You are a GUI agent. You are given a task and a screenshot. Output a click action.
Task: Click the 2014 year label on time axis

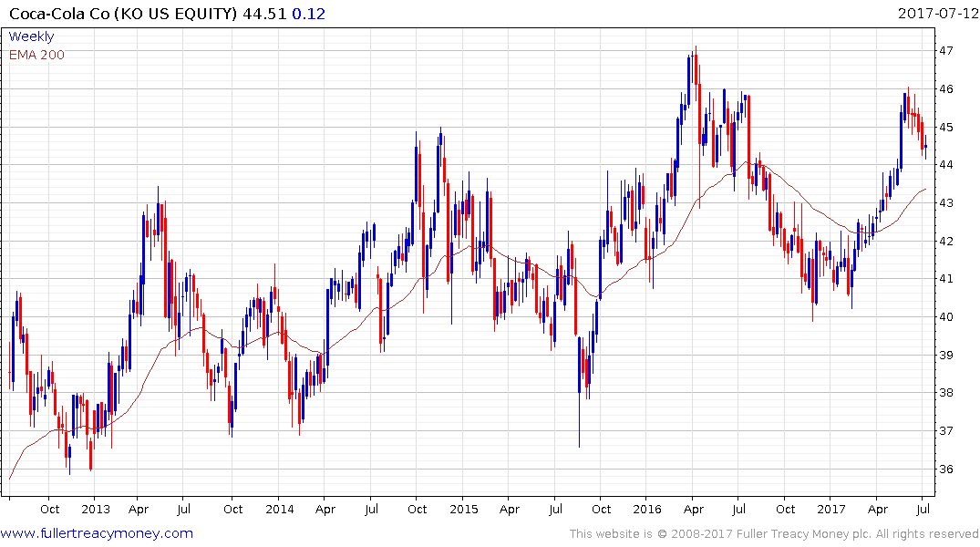coord(279,509)
